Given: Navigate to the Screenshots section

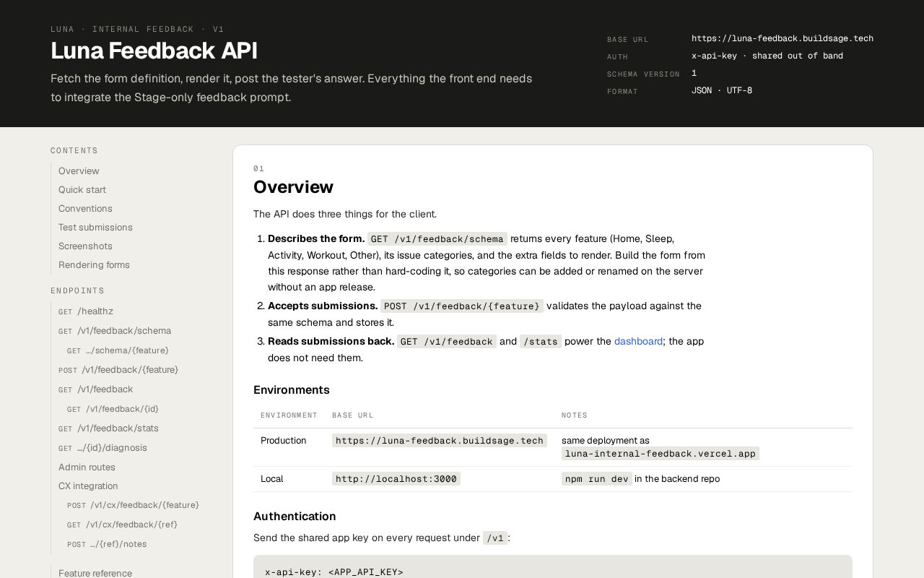Looking at the screenshot, I should point(85,246).
